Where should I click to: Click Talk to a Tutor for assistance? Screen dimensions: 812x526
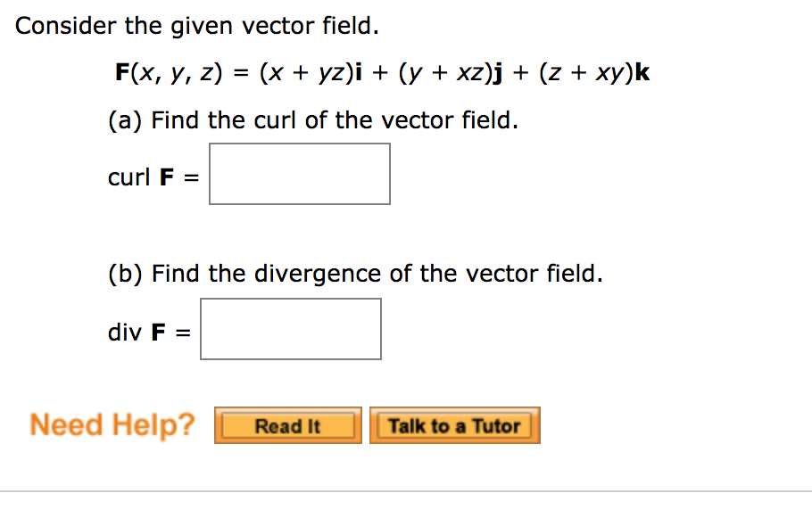click(x=454, y=425)
